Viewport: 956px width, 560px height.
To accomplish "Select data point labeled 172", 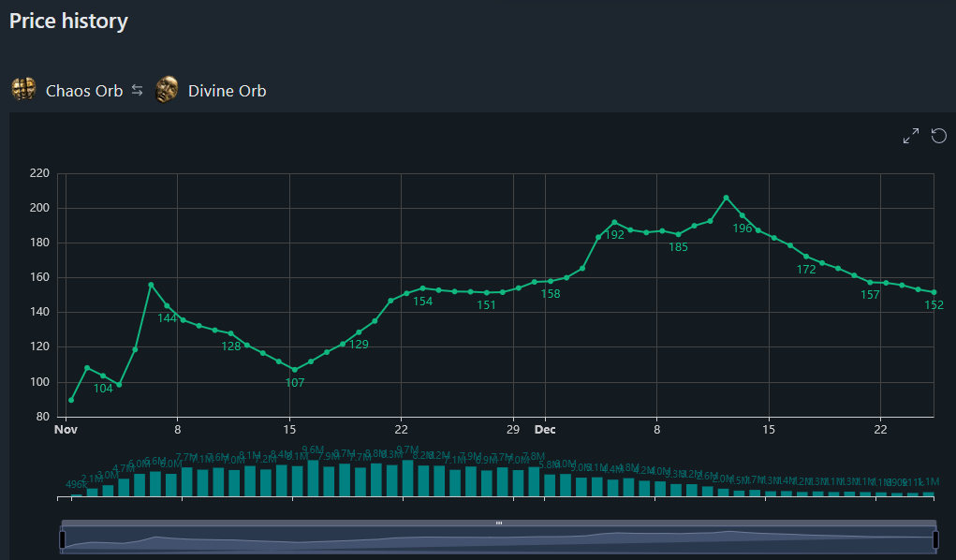I will pos(806,257).
